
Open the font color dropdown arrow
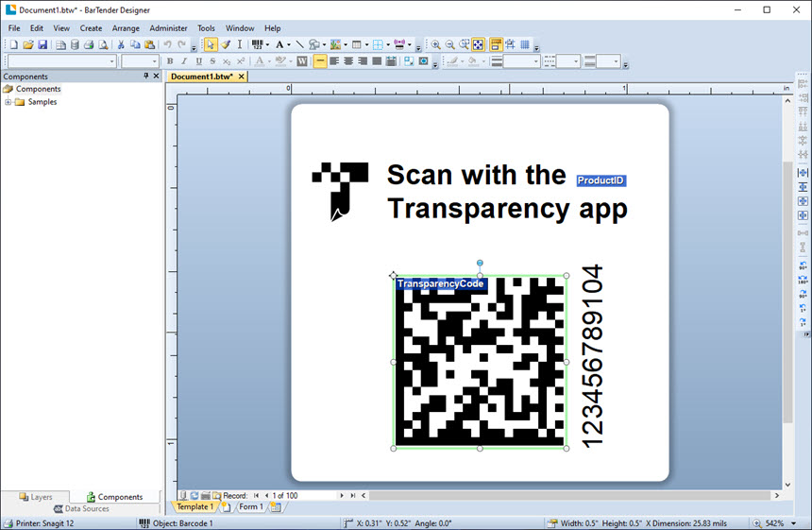click(x=269, y=61)
